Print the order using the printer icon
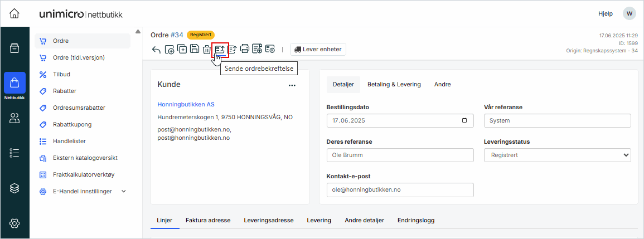644x239 pixels. [245, 49]
